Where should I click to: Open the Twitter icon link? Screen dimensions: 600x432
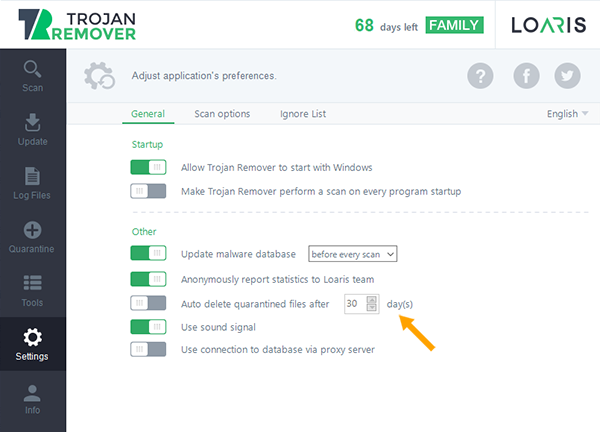pos(567,76)
